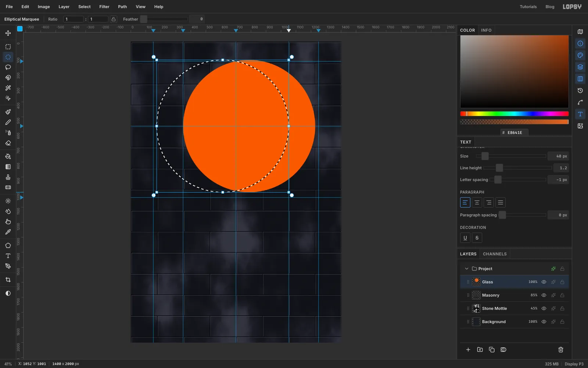Switch to the Channels tab
This screenshot has height=368, width=588.
coord(495,254)
